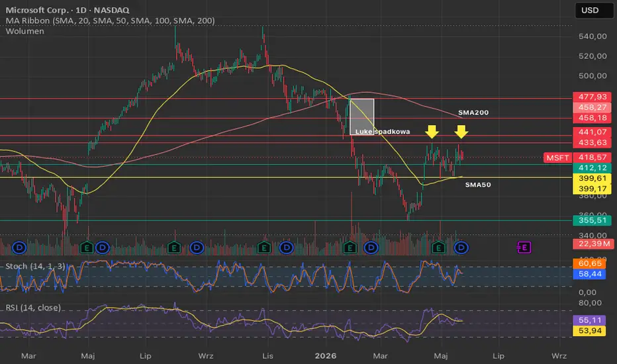Viewport: 617px width, 364px height.
Task: Click the purple upcoming earnings E marker
Action: 524,248
